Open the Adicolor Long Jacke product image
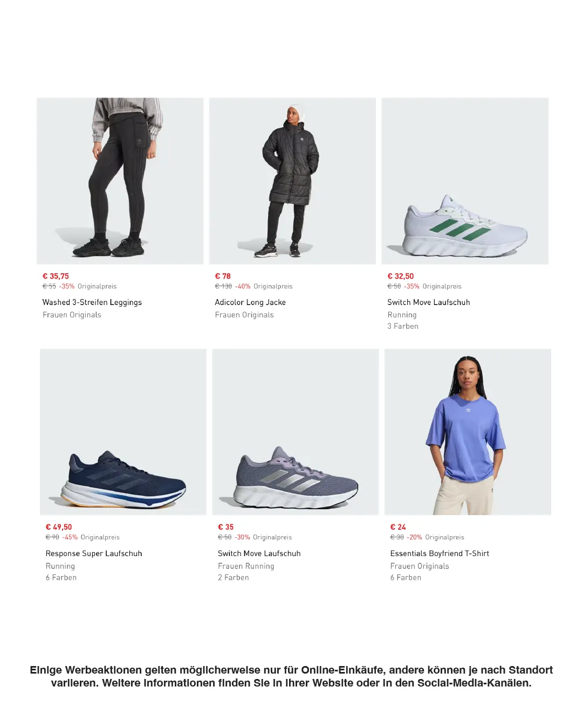The height and width of the screenshot is (728, 583). (x=292, y=181)
